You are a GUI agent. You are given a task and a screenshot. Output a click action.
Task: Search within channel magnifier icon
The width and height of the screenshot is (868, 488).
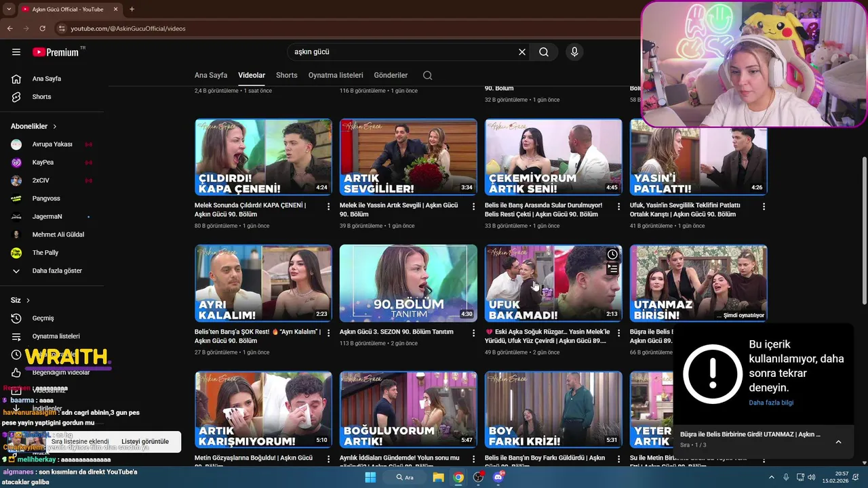(427, 75)
